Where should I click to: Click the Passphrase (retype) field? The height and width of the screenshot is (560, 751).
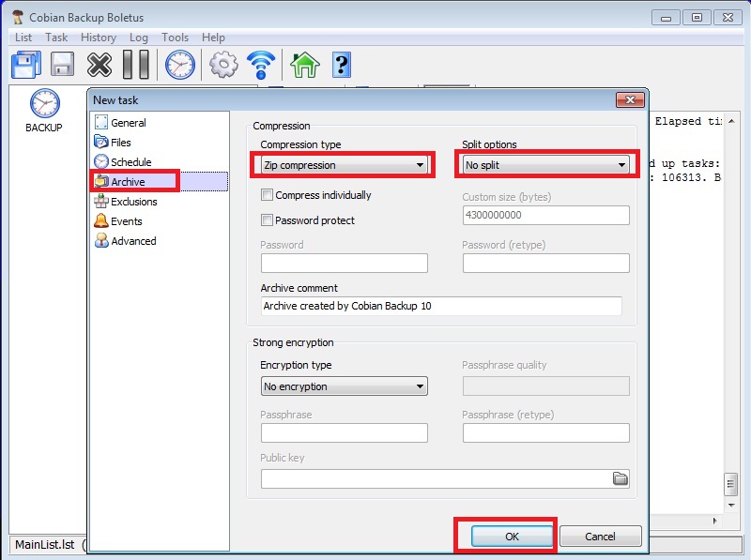click(546, 432)
